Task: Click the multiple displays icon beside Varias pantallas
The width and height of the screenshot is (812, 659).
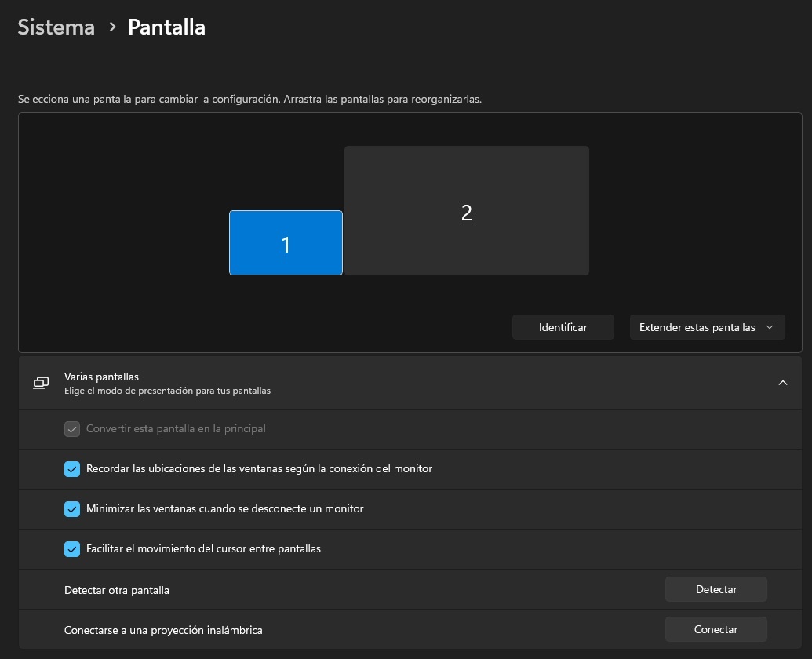Action: tap(40, 382)
